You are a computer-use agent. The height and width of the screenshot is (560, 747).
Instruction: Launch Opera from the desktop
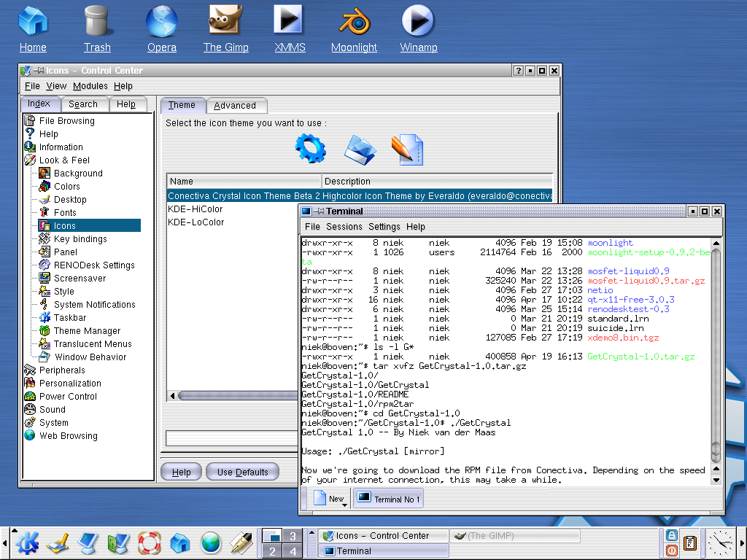[x=161, y=27]
